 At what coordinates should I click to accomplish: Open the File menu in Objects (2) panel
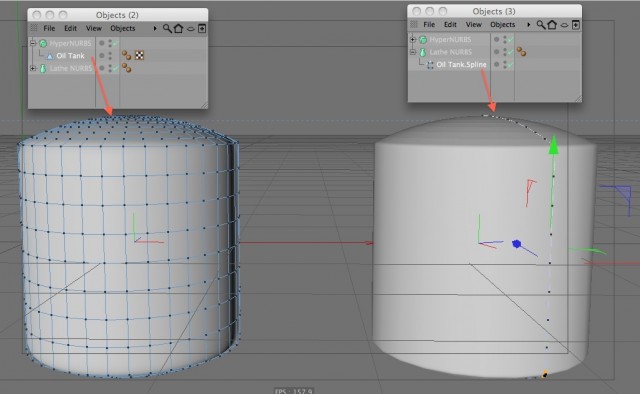coord(49,28)
